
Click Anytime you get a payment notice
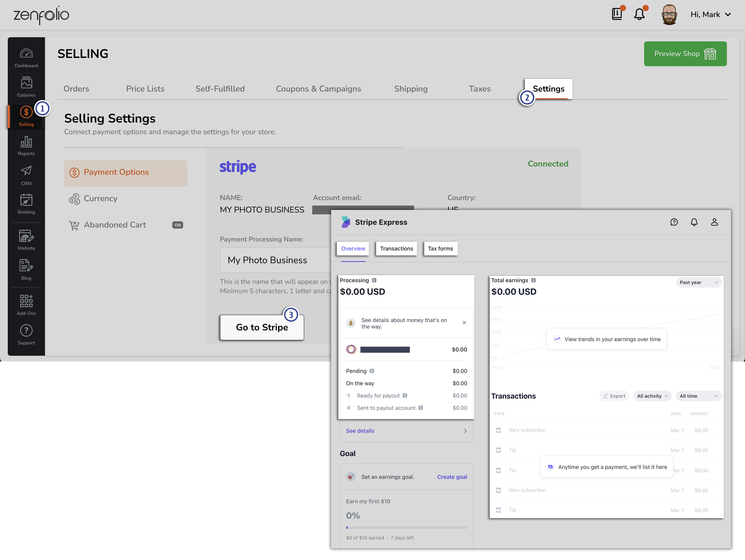point(606,467)
